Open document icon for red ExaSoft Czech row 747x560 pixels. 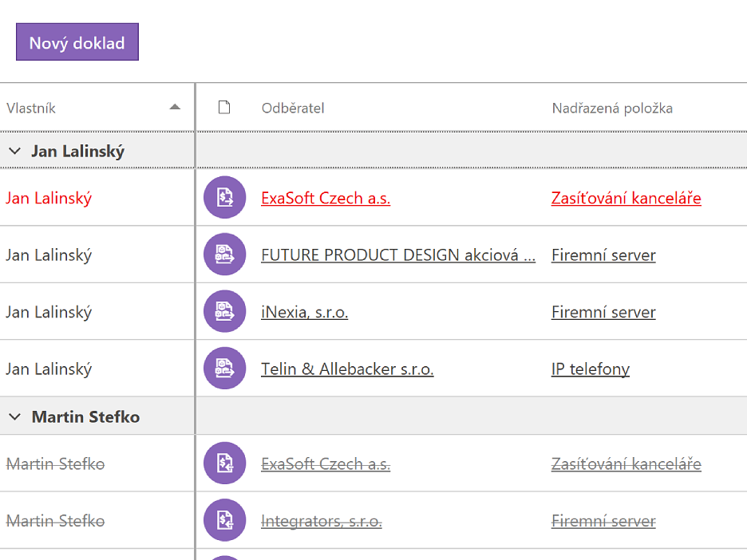coord(225,197)
